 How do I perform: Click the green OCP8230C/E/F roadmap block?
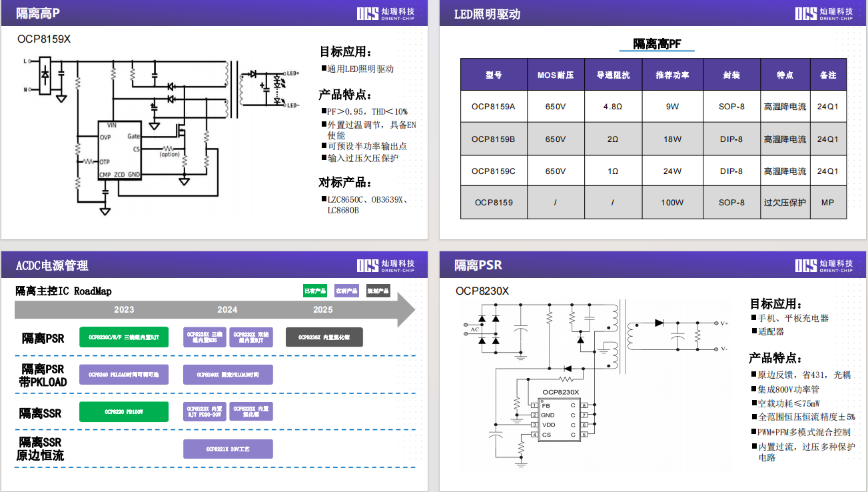click(x=124, y=337)
